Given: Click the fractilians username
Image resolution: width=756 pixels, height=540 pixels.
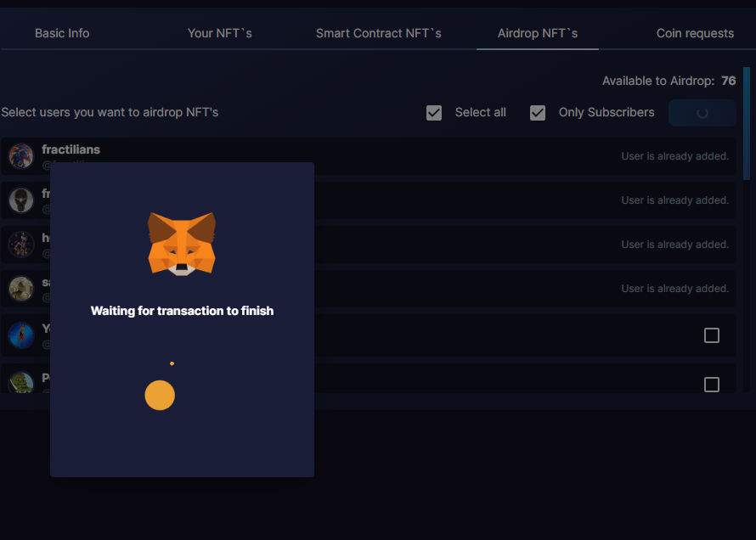Looking at the screenshot, I should (x=71, y=149).
